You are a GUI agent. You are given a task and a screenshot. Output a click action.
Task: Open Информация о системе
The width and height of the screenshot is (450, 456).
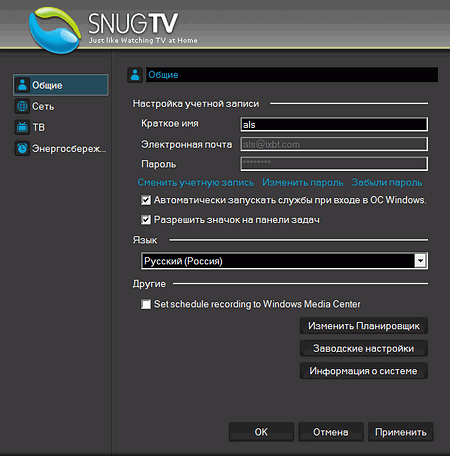[364, 371]
